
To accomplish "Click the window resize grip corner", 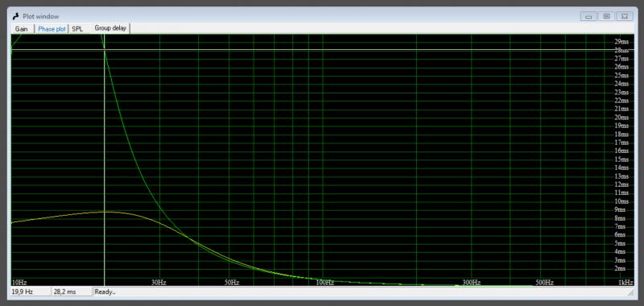I will tap(630, 292).
